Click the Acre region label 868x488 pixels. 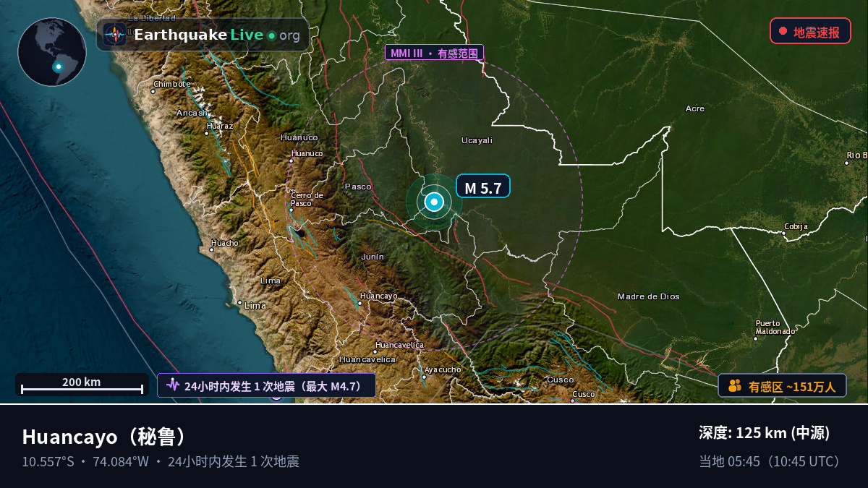[695, 108]
